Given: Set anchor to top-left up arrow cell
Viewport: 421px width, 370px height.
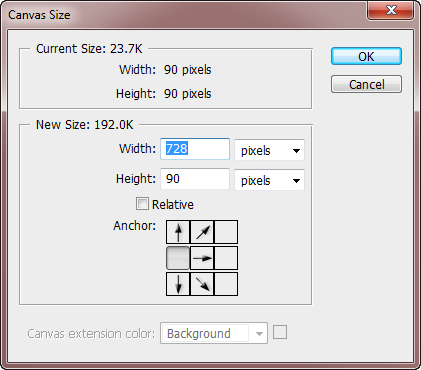Looking at the screenshot, I should tap(178, 232).
